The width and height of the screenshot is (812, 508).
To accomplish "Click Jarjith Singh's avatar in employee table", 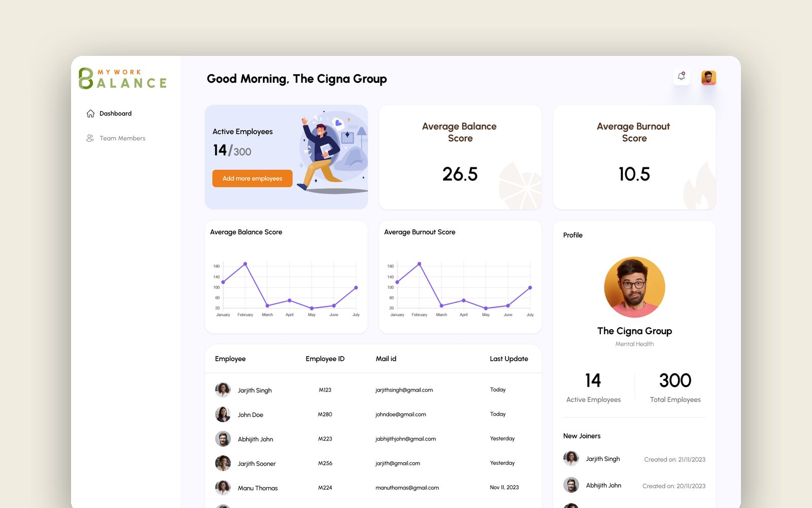I will click(x=223, y=390).
